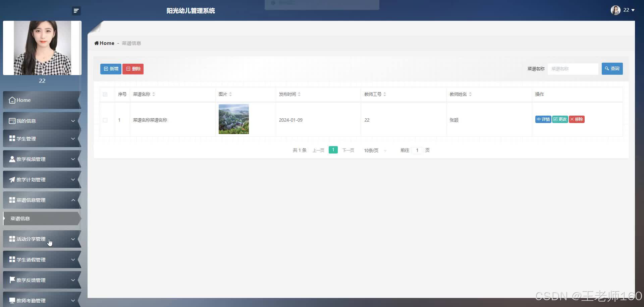Screen dimensions: 644x307
Task: Open 教学视频管理 sidebar menu
Action: pyautogui.click(x=42, y=159)
